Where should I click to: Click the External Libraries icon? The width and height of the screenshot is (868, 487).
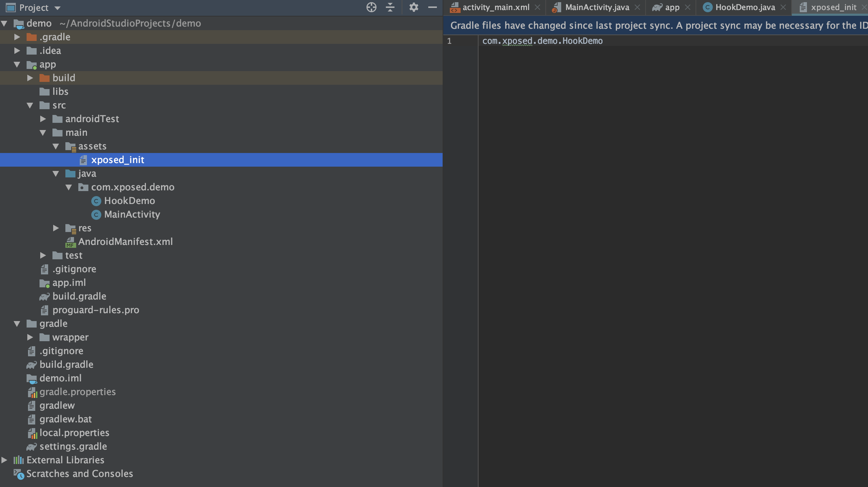pos(19,460)
